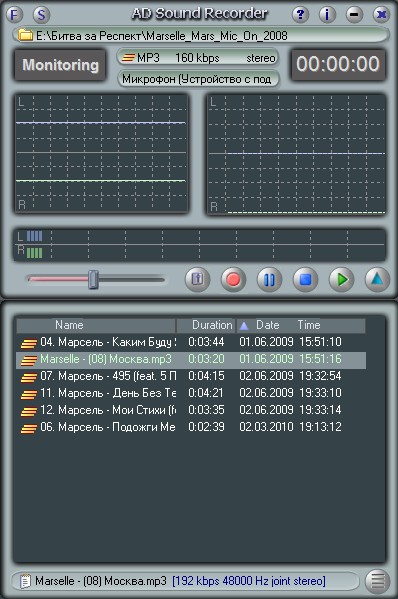Open the info about button
This screenshot has width=398, height=599.
coord(327,15)
